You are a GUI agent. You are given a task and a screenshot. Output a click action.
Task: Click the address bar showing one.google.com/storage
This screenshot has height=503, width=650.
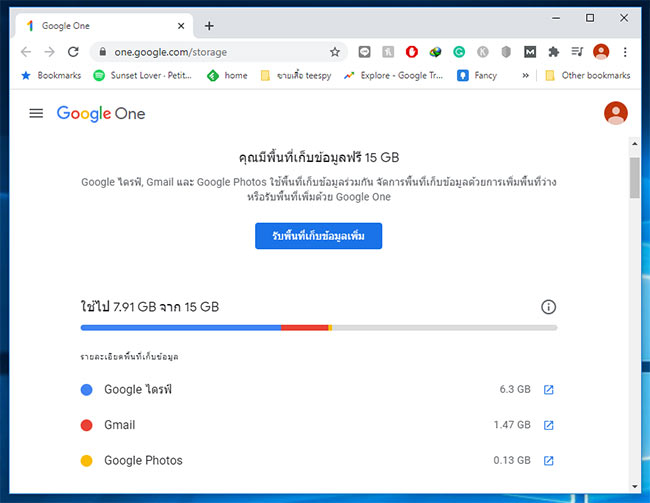point(218,52)
